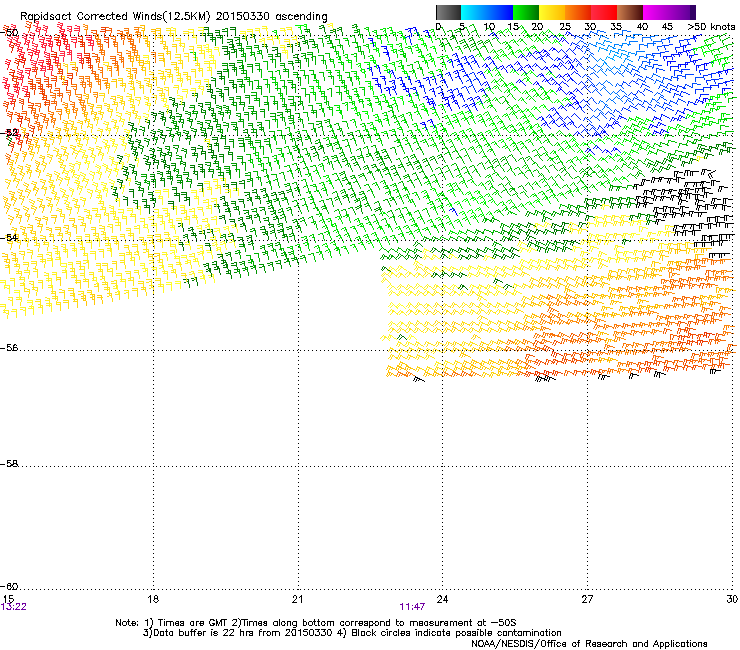Click the longitude label '24'
This screenshot has height=650, width=740.
tap(442, 599)
